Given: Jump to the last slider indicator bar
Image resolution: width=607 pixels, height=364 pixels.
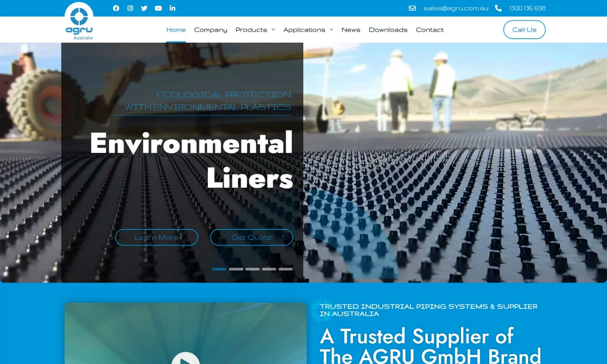Looking at the screenshot, I should tap(286, 269).
